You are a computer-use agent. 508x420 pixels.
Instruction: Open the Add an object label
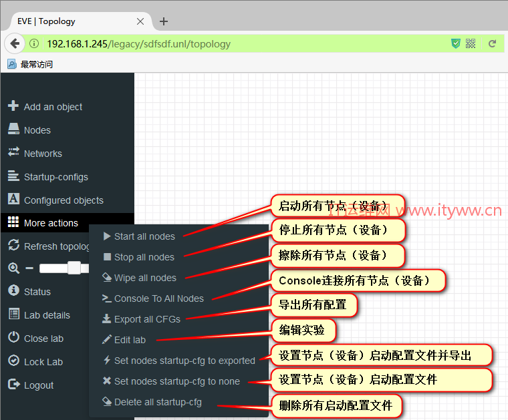click(x=53, y=107)
